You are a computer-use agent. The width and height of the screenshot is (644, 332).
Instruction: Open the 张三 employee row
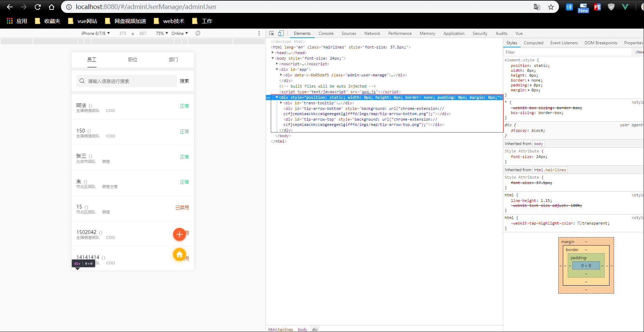(x=133, y=158)
